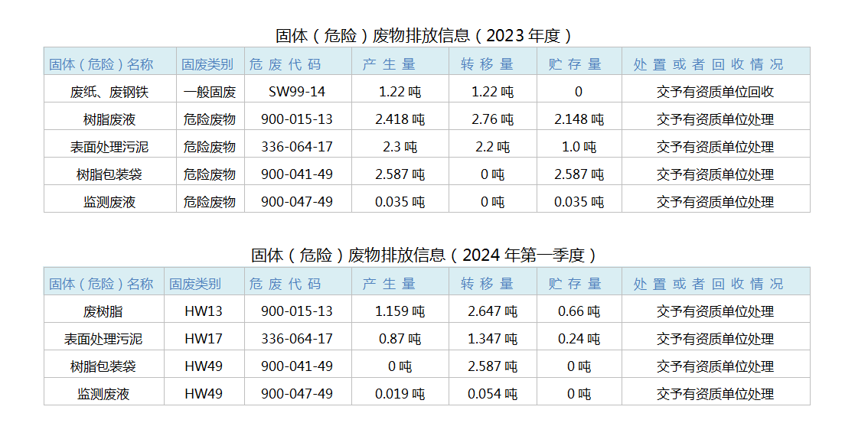Select the 2.647 吨 transfer cell
The image size is (868, 436).
[492, 311]
